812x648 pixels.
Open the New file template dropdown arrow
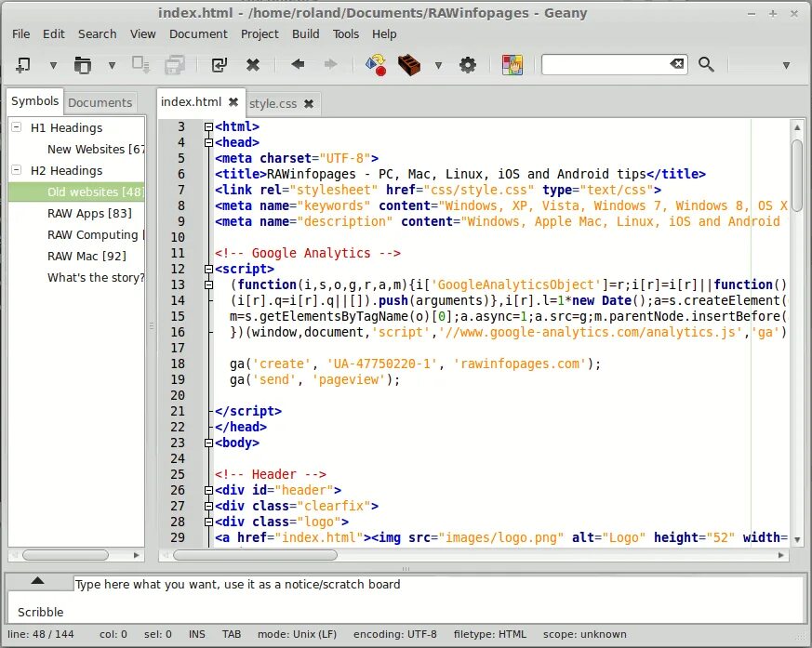click(x=53, y=65)
